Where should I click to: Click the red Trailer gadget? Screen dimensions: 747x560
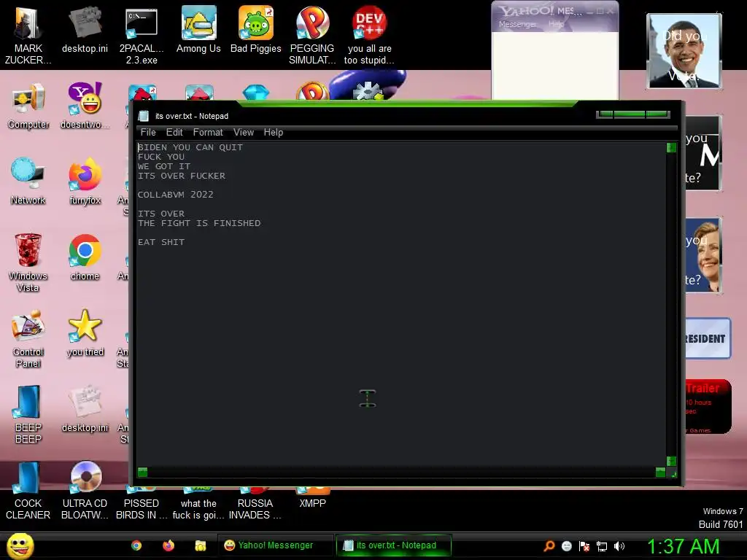pos(708,406)
